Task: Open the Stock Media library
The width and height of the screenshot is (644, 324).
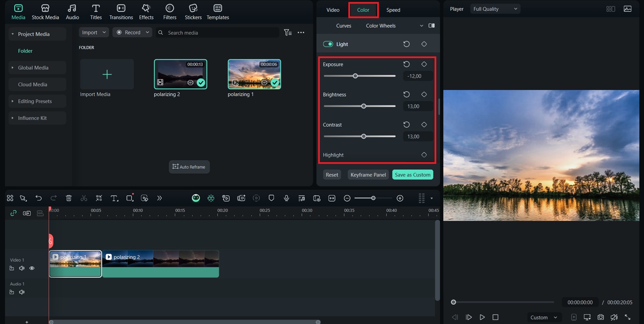Action: [45, 12]
